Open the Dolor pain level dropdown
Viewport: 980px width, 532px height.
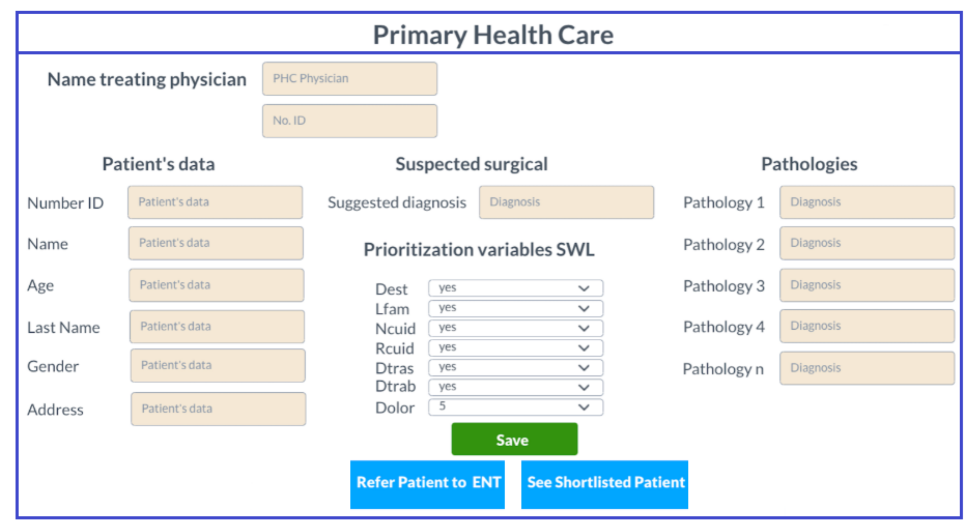pos(515,407)
